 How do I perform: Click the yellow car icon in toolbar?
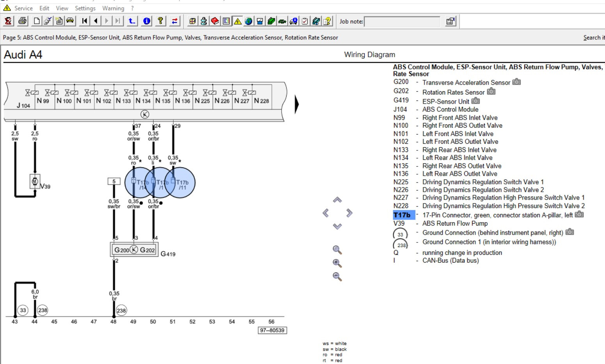coord(70,21)
